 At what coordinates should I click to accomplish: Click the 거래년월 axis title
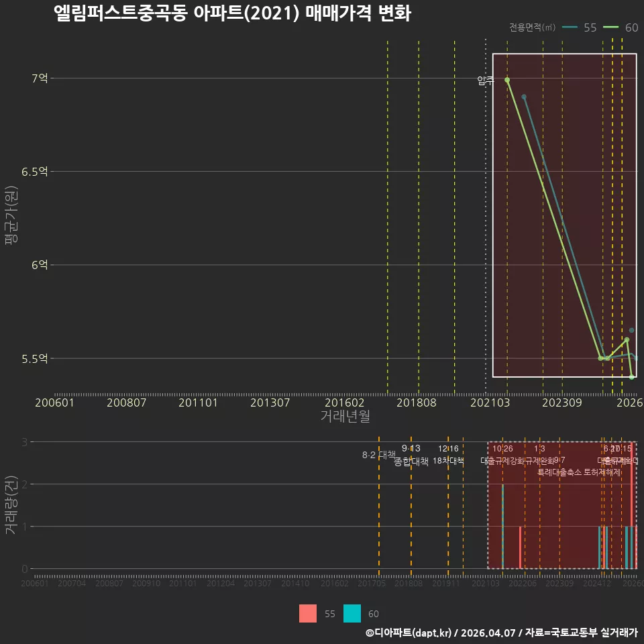coord(345,416)
